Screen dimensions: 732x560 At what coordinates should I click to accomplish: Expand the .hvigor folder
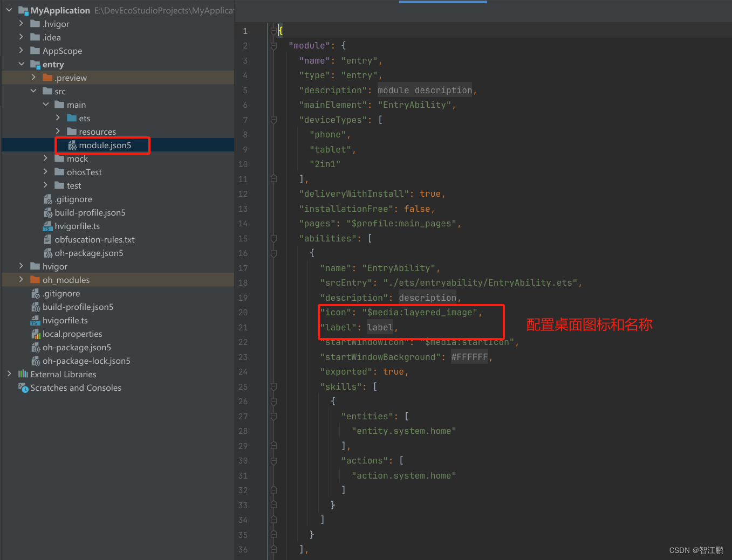point(21,23)
